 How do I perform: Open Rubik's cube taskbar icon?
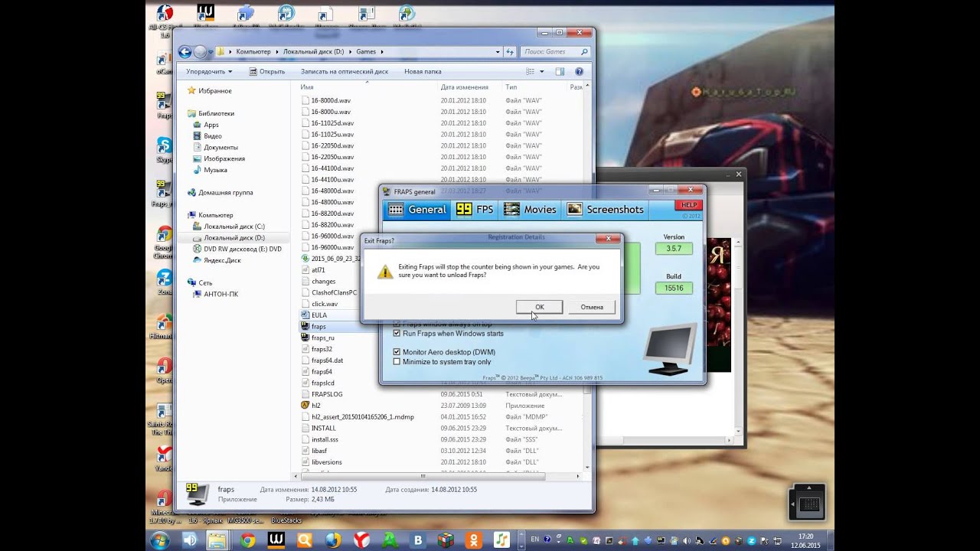446,540
